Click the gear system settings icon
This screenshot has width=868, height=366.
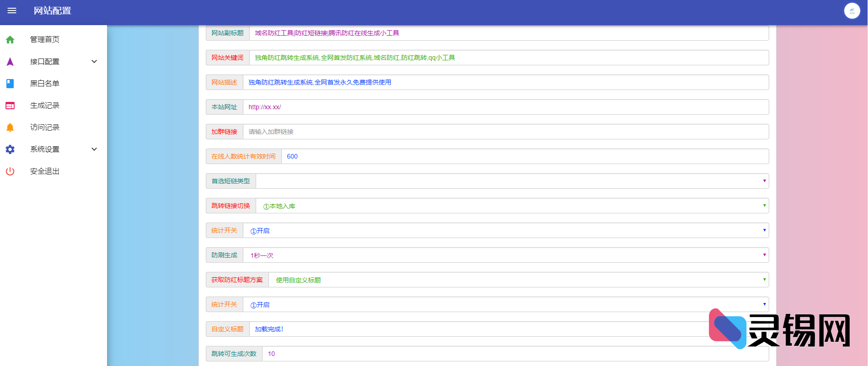[x=10, y=149]
